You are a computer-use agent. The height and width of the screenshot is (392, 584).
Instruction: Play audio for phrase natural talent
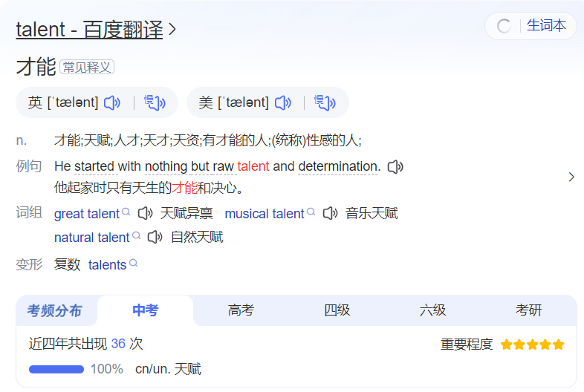155,237
